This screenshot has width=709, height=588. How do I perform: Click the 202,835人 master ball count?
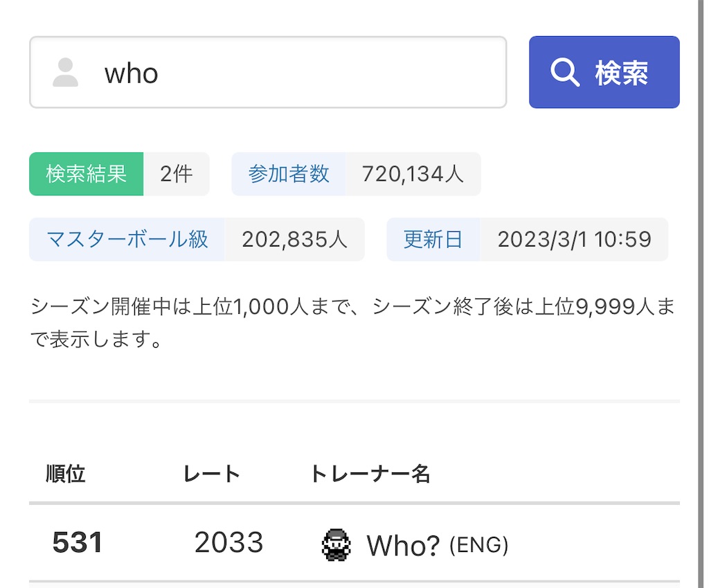click(294, 239)
